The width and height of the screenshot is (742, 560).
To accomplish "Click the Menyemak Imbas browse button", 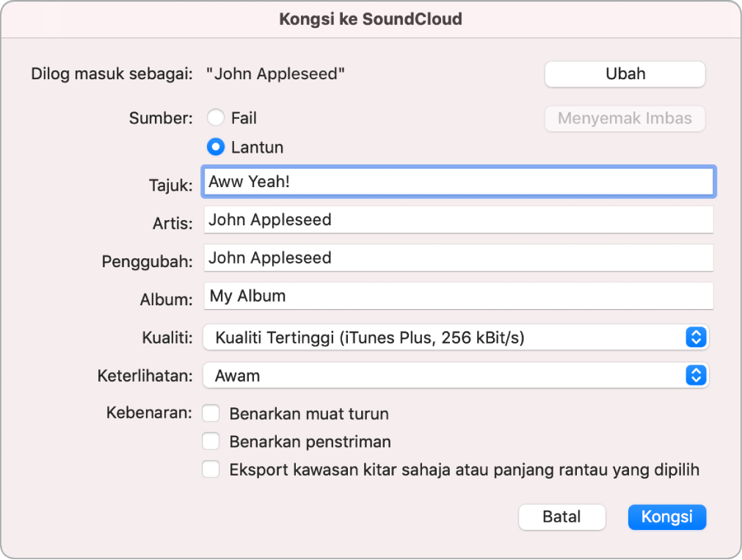I will (624, 118).
